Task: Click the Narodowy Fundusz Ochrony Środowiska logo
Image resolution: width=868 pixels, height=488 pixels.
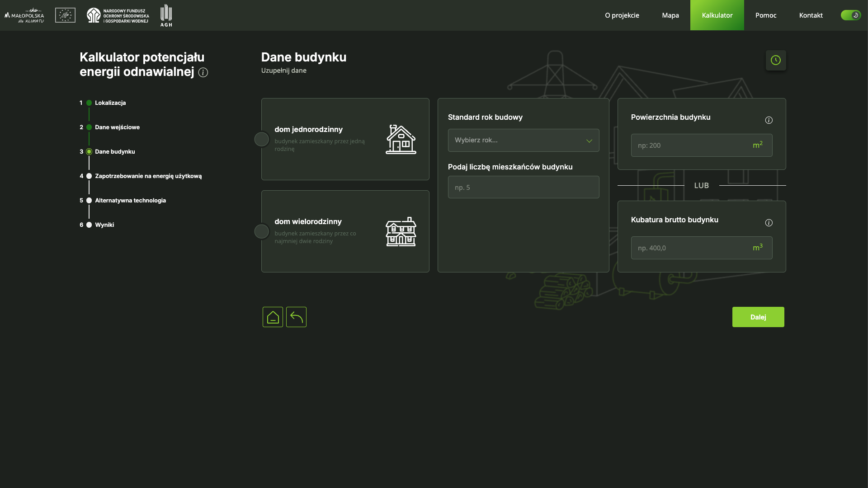Action: pyautogui.click(x=118, y=15)
